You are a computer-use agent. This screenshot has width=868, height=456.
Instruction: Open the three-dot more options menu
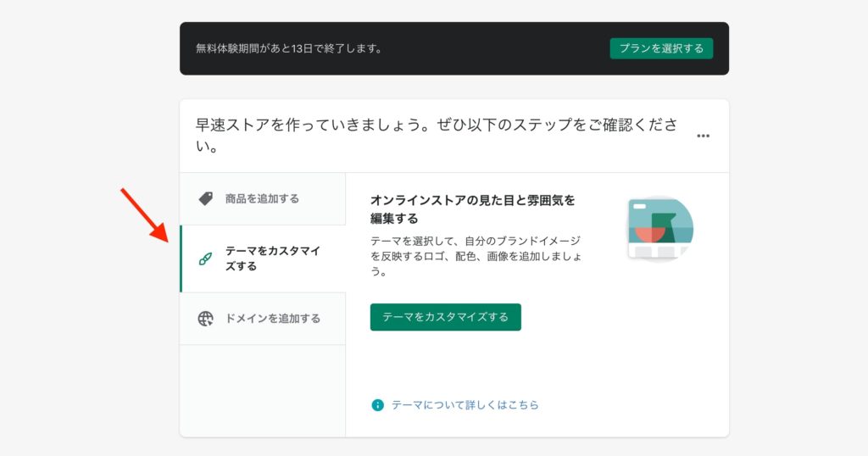[703, 136]
